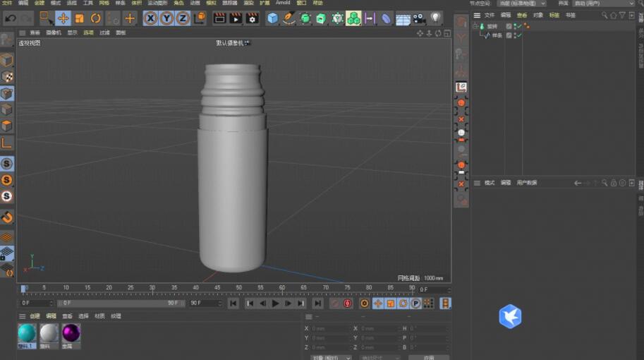Select the Move tool in top toolbar
644x360 pixels.
[x=63, y=18]
